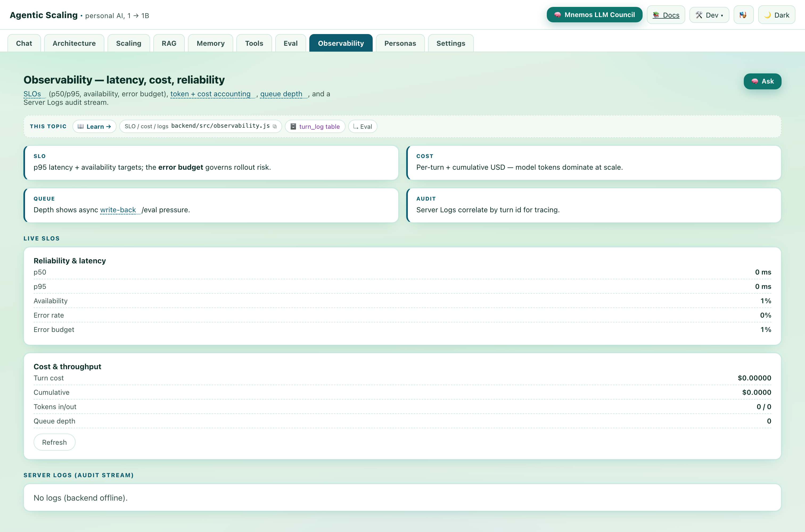The height and width of the screenshot is (532, 805).
Task: Click the Queue depth row label
Action: [x=54, y=421]
